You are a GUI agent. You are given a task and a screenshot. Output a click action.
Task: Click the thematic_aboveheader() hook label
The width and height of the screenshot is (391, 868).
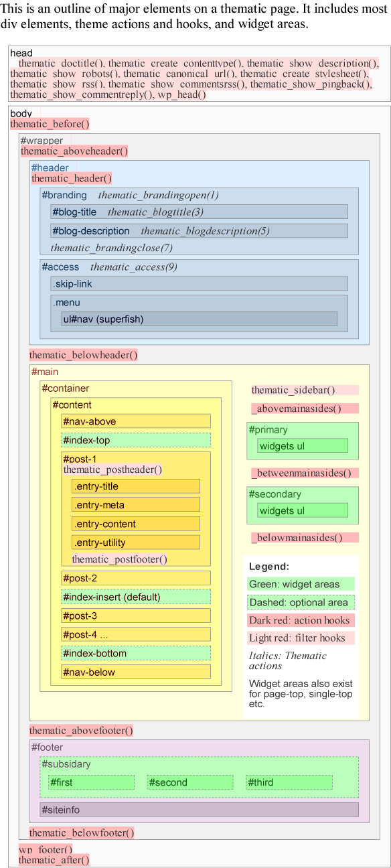click(74, 151)
